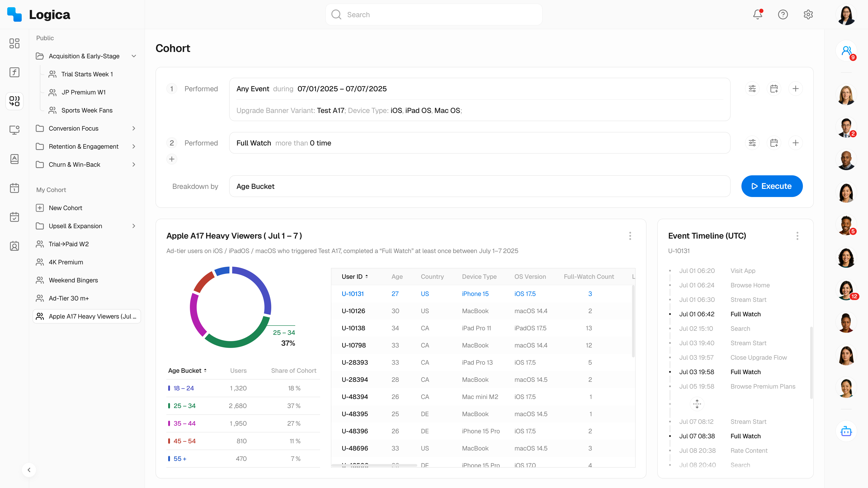This screenshot has height=488, width=868.
Task: Open filter settings for the Any Event step
Action: pos(752,89)
